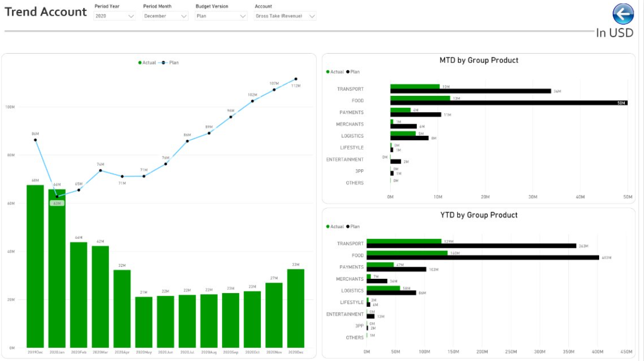
Task: Click the green Actual legend dot in MTD chart
Action: click(x=328, y=72)
